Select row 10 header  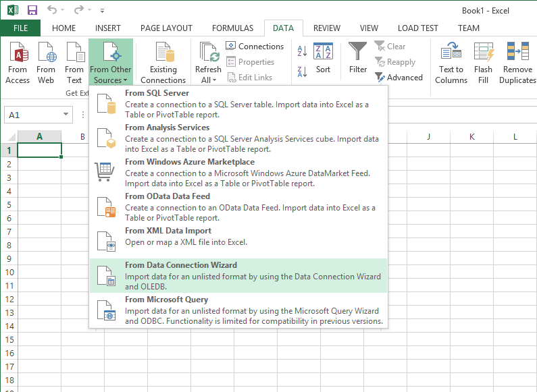9,273
